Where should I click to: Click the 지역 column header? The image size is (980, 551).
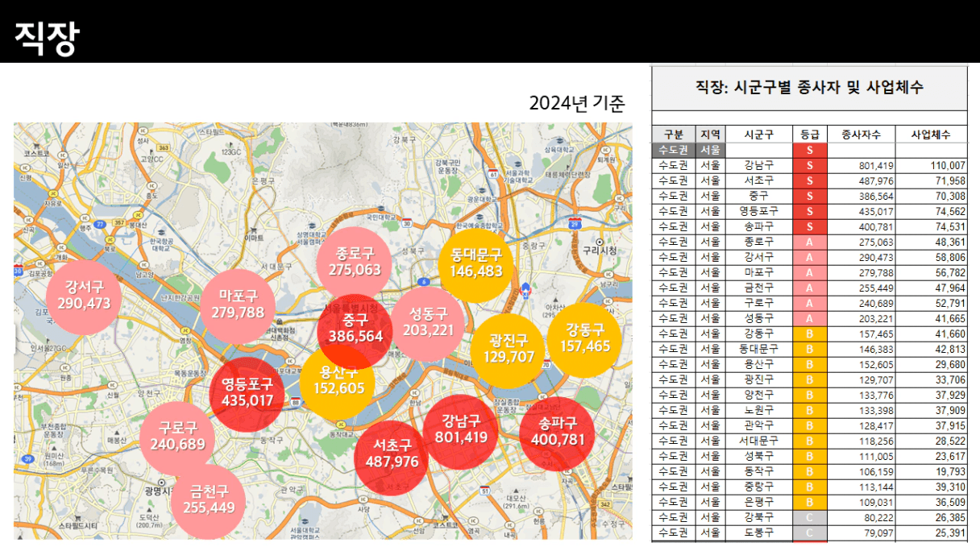tap(710, 135)
